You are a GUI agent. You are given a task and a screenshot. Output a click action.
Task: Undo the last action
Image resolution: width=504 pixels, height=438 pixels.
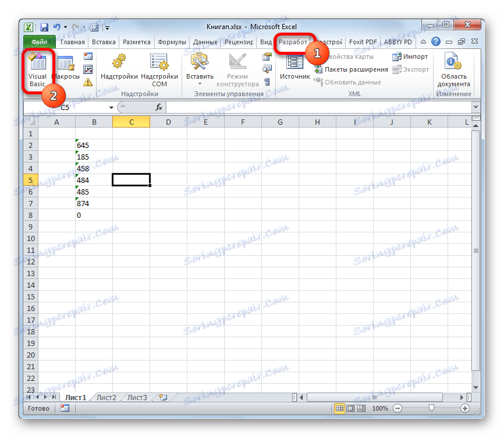[57, 27]
